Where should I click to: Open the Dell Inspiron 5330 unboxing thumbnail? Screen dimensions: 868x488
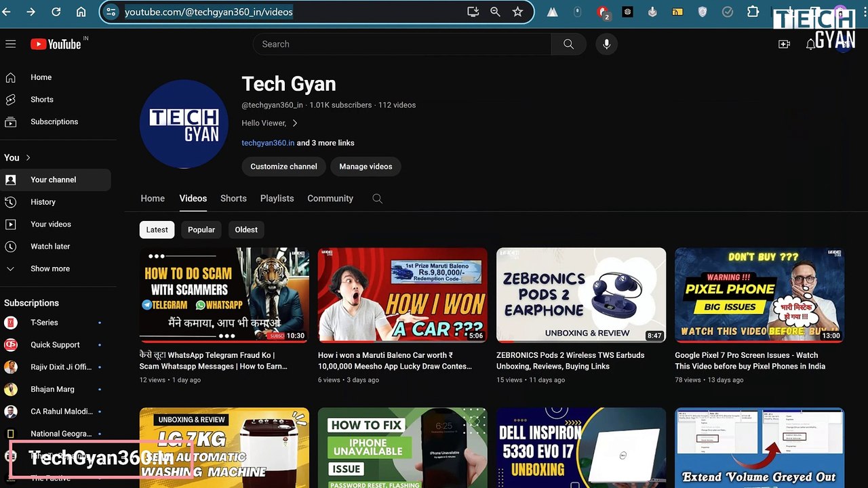coord(581,447)
